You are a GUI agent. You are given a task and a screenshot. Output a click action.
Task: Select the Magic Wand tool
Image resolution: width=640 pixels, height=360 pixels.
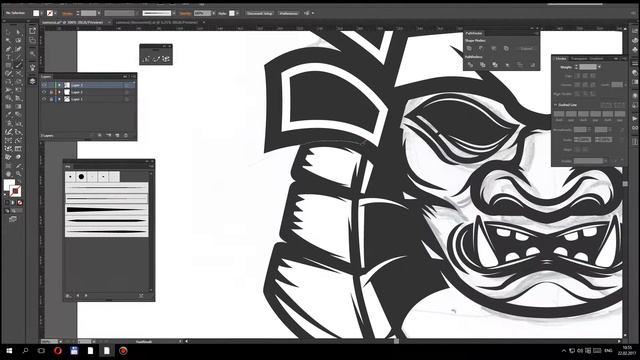[8, 40]
